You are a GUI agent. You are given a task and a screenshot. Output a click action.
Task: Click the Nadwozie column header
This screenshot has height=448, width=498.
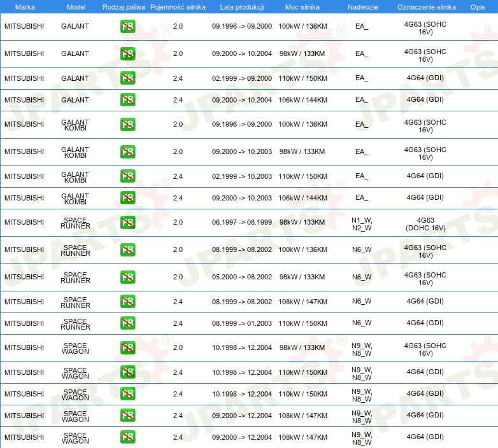coord(363,7)
